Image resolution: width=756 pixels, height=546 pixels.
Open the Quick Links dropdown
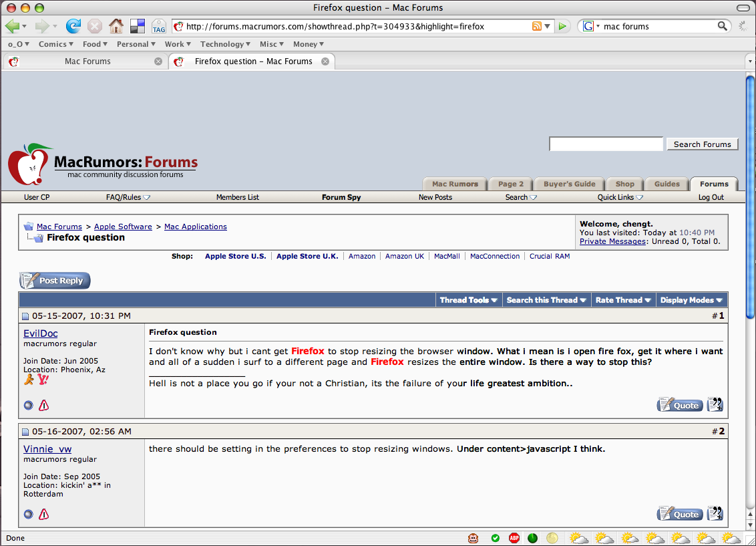click(x=620, y=197)
